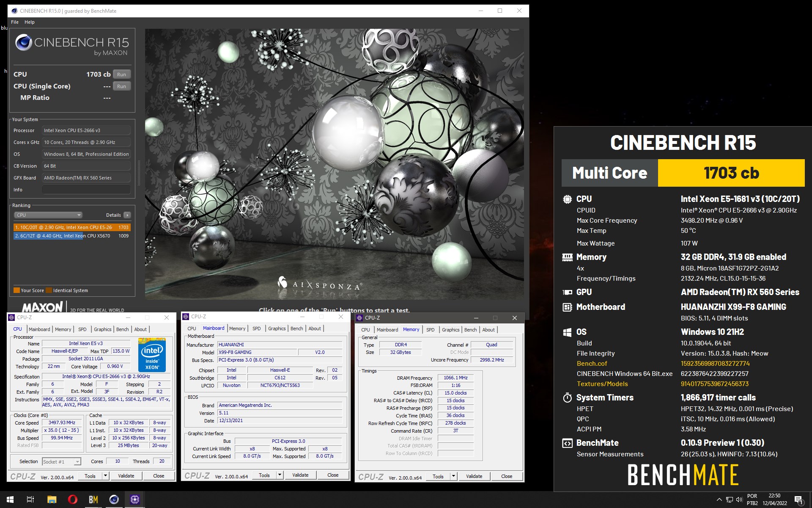Open File Explorer from the taskbar
812x508 pixels.
(x=52, y=500)
